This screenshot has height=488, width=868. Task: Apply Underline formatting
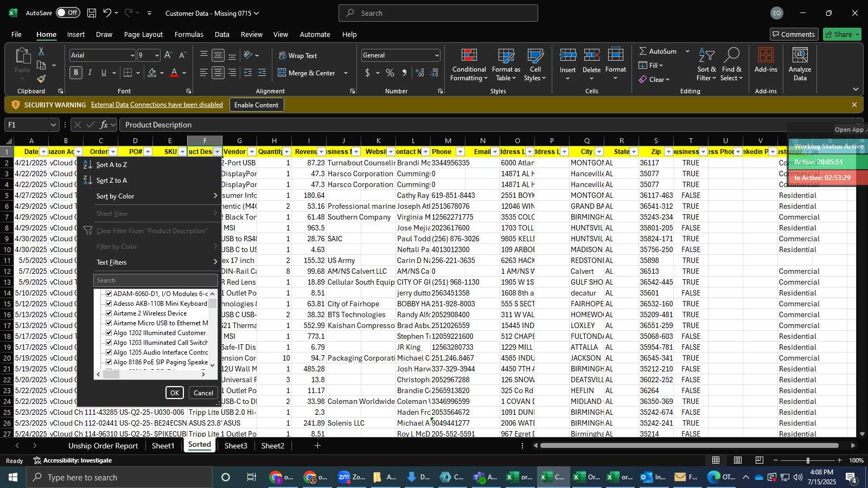click(104, 73)
